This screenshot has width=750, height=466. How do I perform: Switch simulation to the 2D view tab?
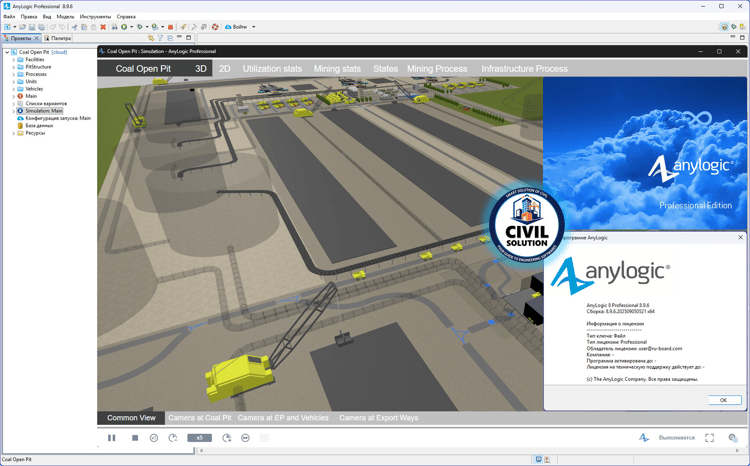[x=224, y=68]
